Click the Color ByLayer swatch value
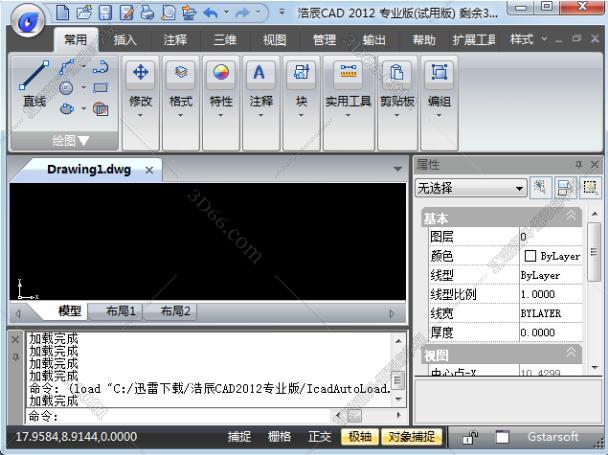608x455 pixels. coord(551,256)
